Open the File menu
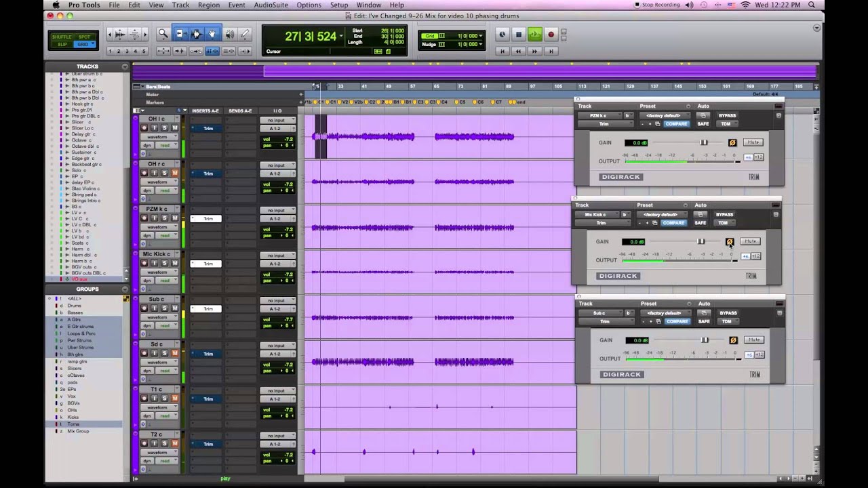Viewport: 868px width, 488px height. click(x=115, y=5)
